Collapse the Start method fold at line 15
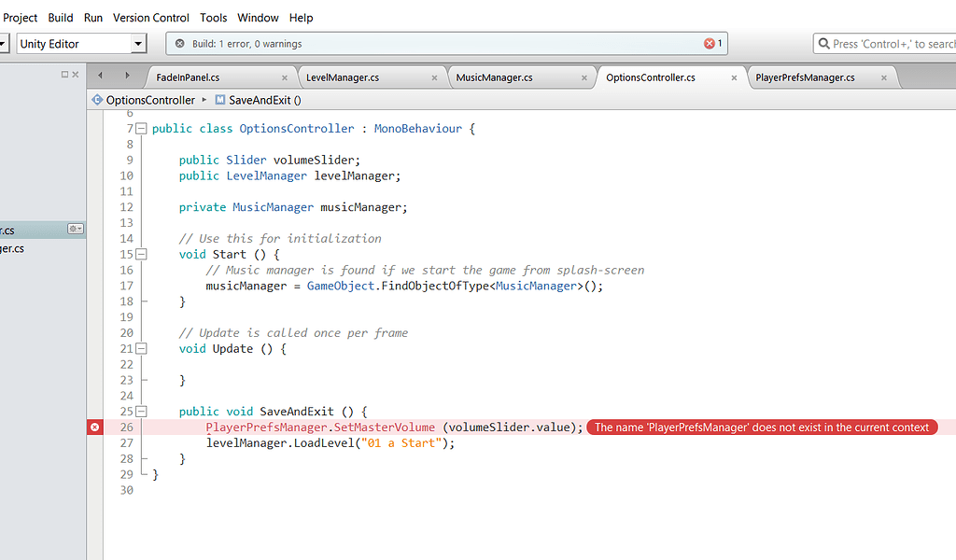Viewport: 956px width, 560px height. 141,254
